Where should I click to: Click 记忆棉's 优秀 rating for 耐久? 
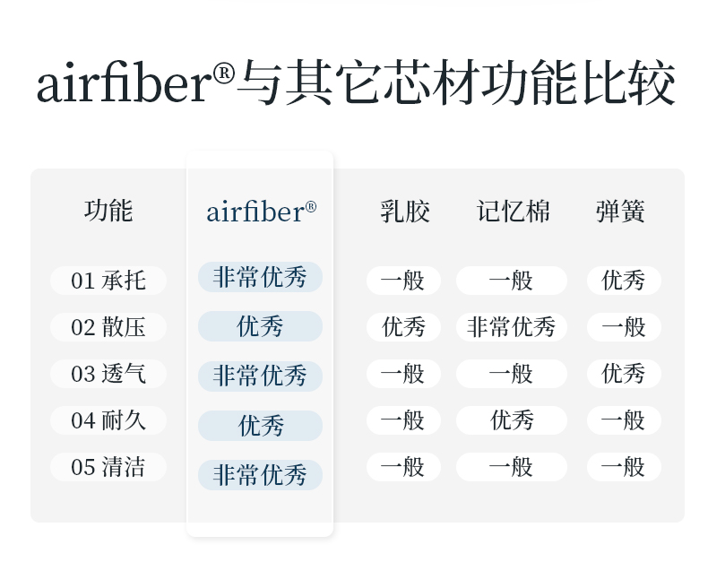click(512, 420)
